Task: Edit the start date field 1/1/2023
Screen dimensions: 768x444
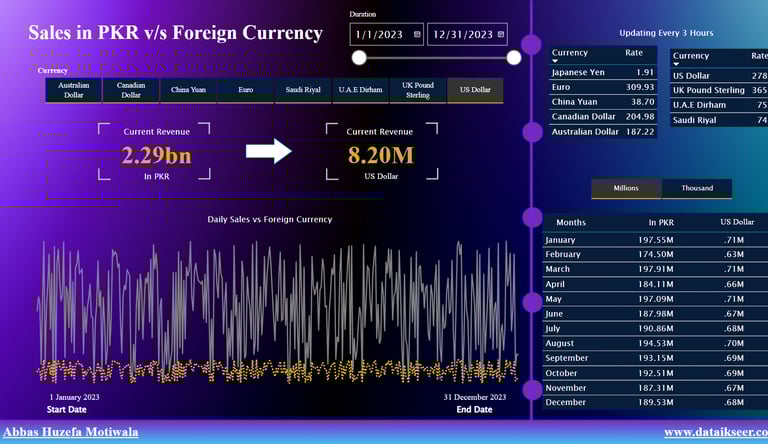Action: [386, 34]
